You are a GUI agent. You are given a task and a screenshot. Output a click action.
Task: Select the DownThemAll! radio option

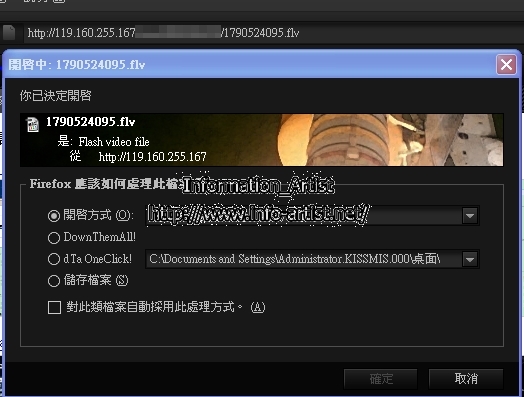[53, 238]
